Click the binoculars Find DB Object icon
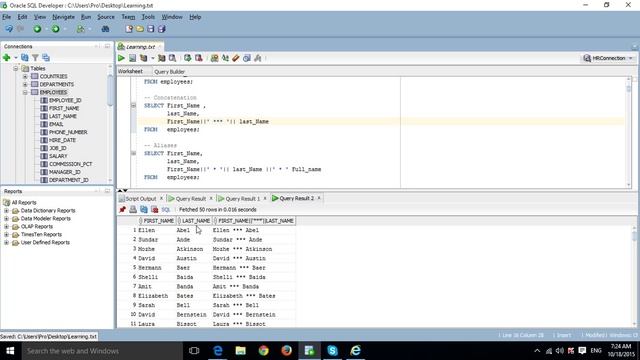This screenshot has width=640, height=360. (105, 29)
